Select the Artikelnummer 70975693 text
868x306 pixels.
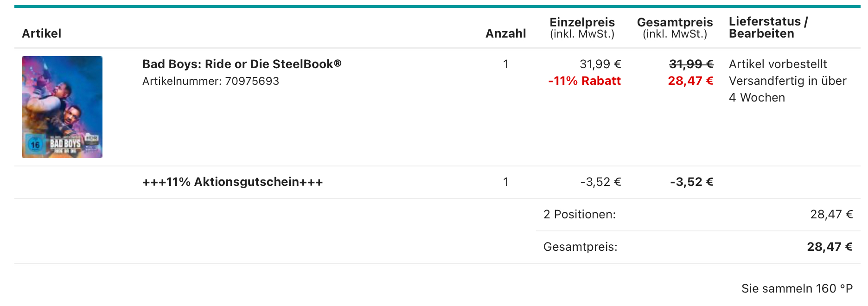[x=211, y=81]
